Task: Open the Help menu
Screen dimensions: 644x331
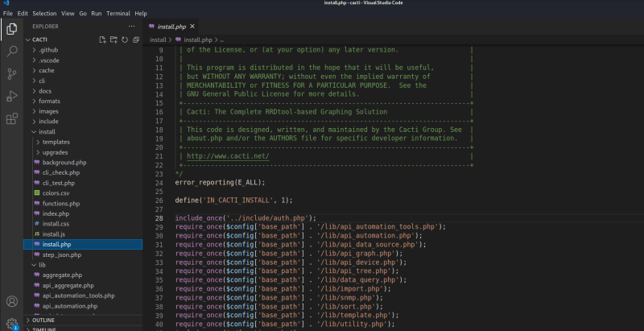Action: click(x=141, y=14)
